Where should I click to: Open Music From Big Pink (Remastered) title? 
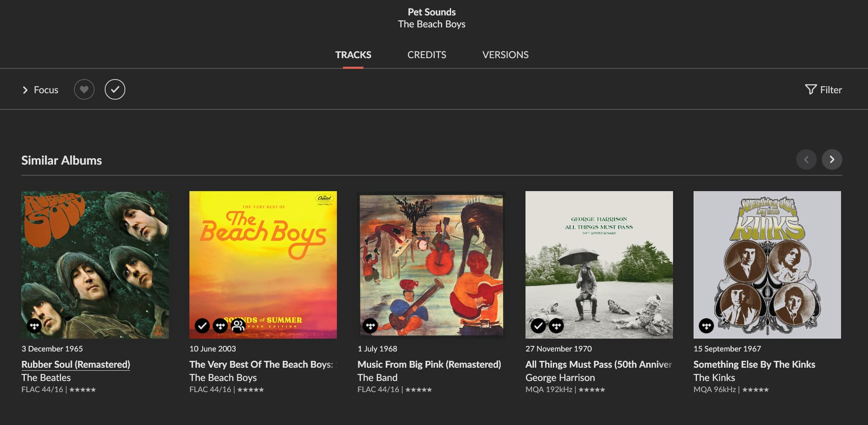[429, 364]
